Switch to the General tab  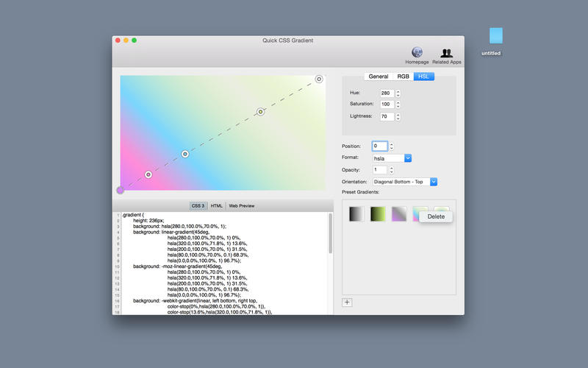[378, 77]
